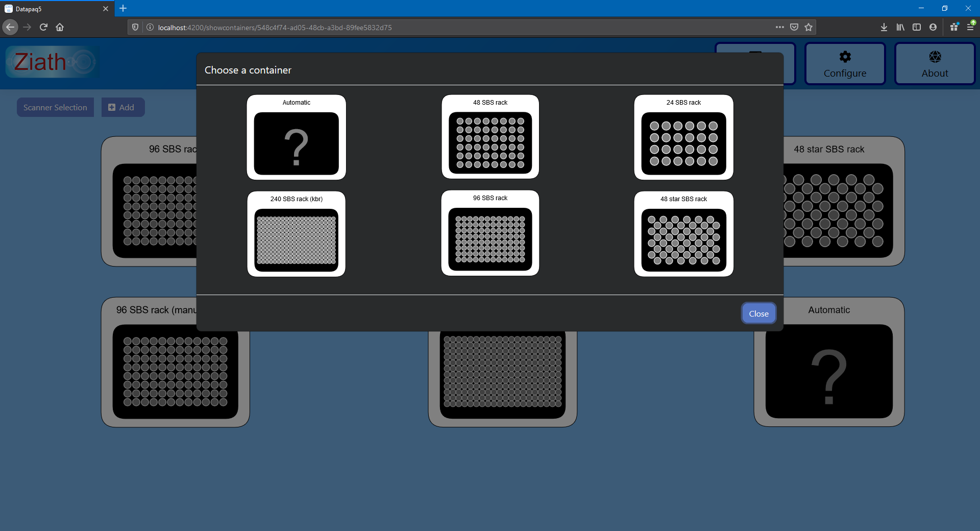The height and width of the screenshot is (531, 980).
Task: Close the Datapaq5 tab
Action: pos(106,9)
